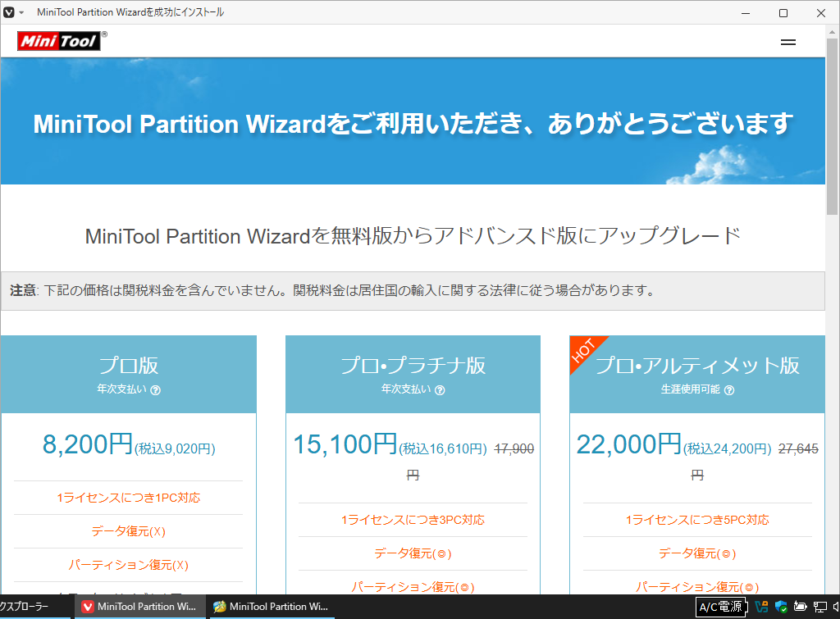Viewport: 840px width, 619px height.
Task: Expand the title bar dropdown arrow
Action: pos(21,12)
